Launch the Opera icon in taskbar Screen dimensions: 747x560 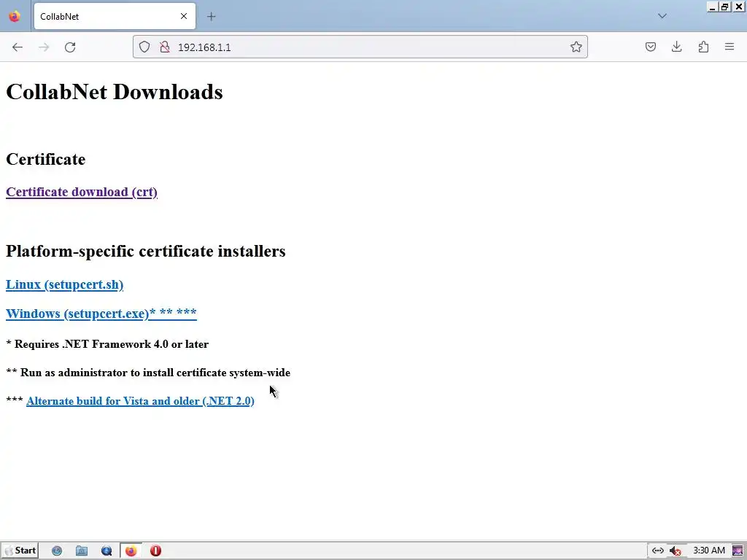[156, 551]
